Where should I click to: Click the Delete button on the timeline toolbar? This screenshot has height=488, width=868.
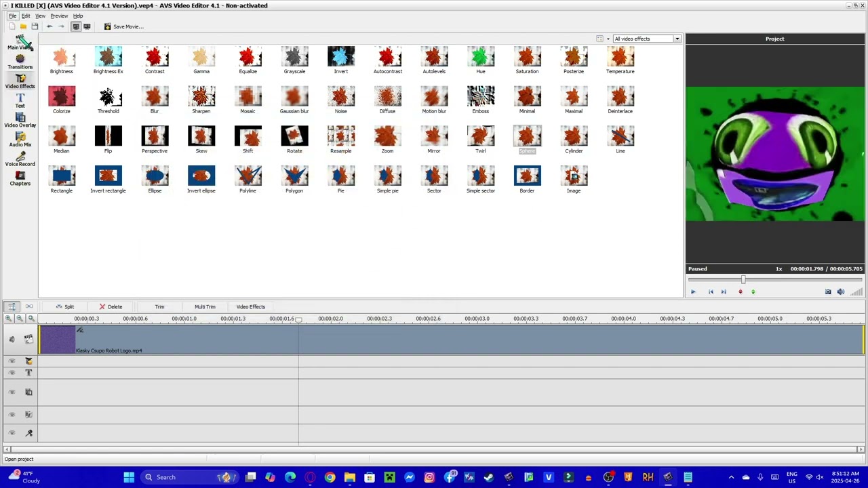[x=111, y=306]
